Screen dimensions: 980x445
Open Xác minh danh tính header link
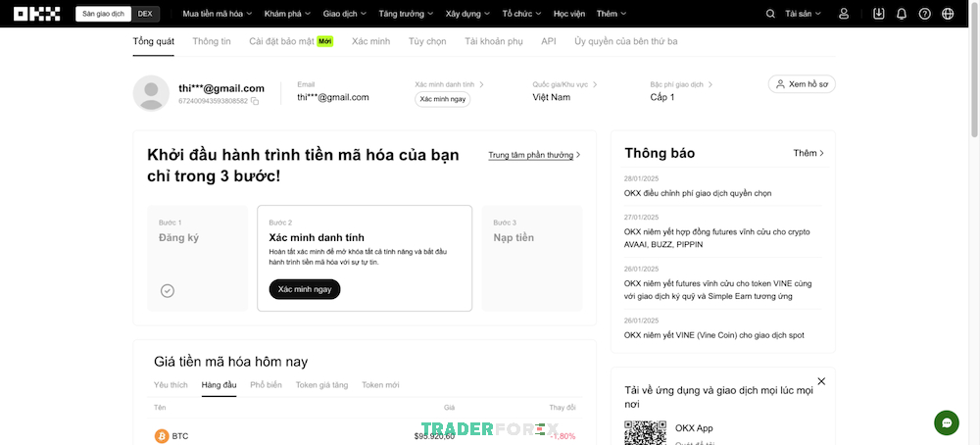click(450, 84)
